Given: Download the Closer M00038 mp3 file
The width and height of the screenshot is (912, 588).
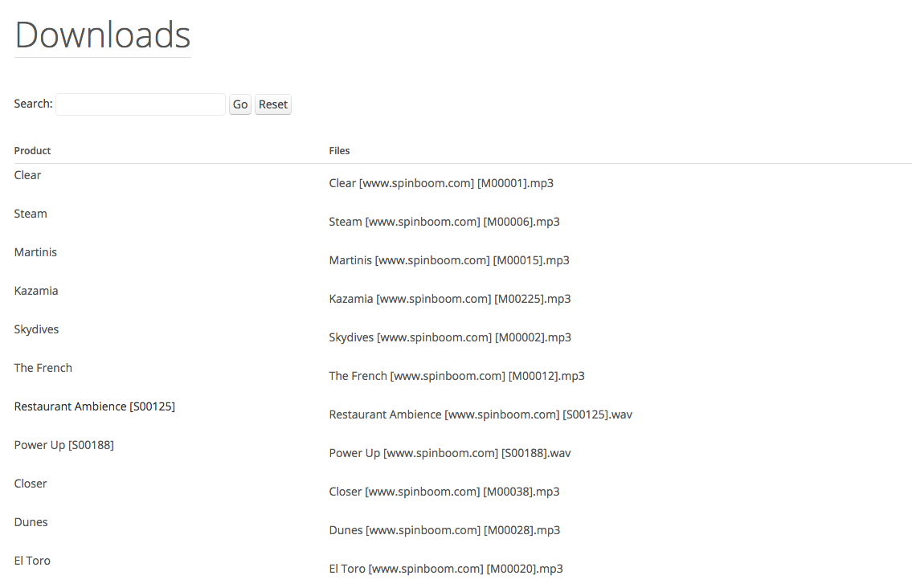Looking at the screenshot, I should (x=444, y=492).
